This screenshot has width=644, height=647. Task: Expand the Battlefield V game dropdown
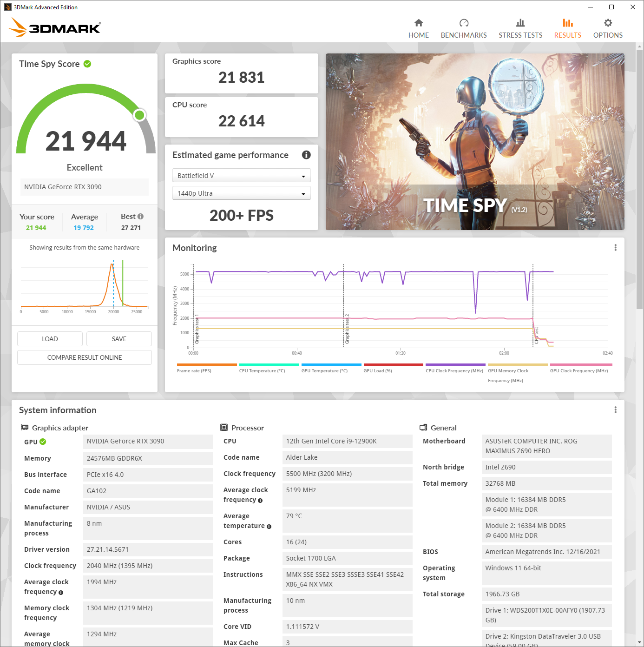coord(241,176)
